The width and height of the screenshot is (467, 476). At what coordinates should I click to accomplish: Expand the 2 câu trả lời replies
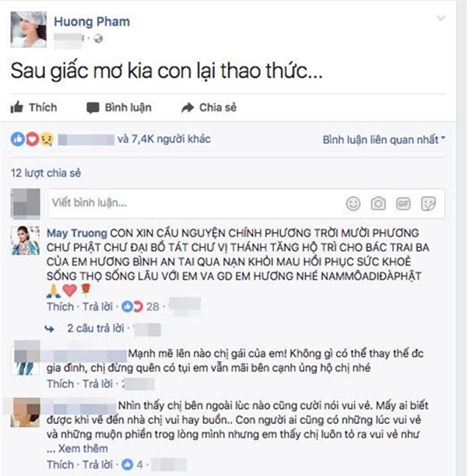[x=96, y=328]
